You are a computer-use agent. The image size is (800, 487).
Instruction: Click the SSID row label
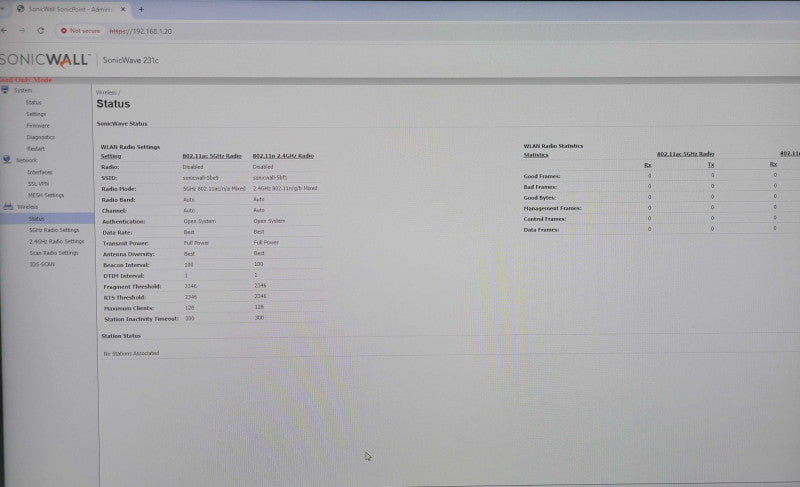[x=109, y=178]
